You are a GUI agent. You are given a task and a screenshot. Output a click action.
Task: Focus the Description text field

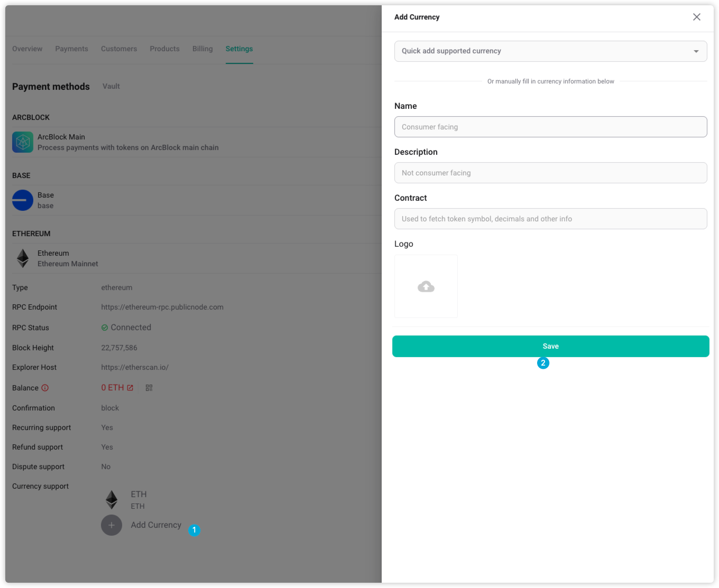coord(550,173)
